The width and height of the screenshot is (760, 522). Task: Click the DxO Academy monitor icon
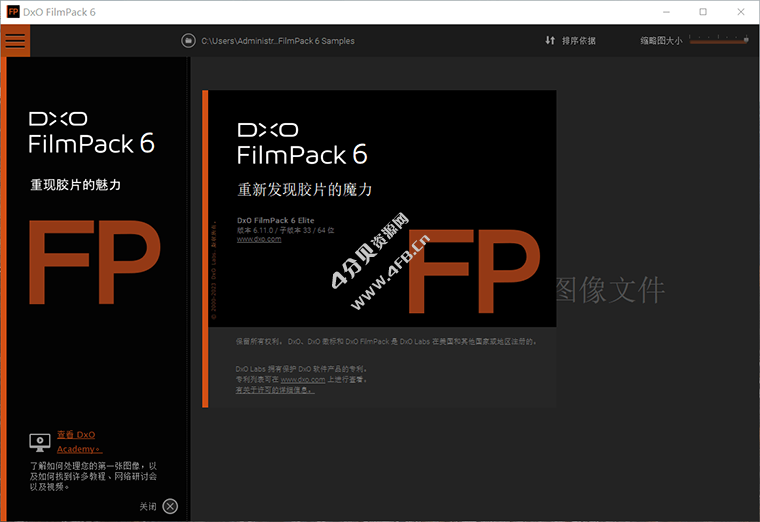[x=39, y=441]
